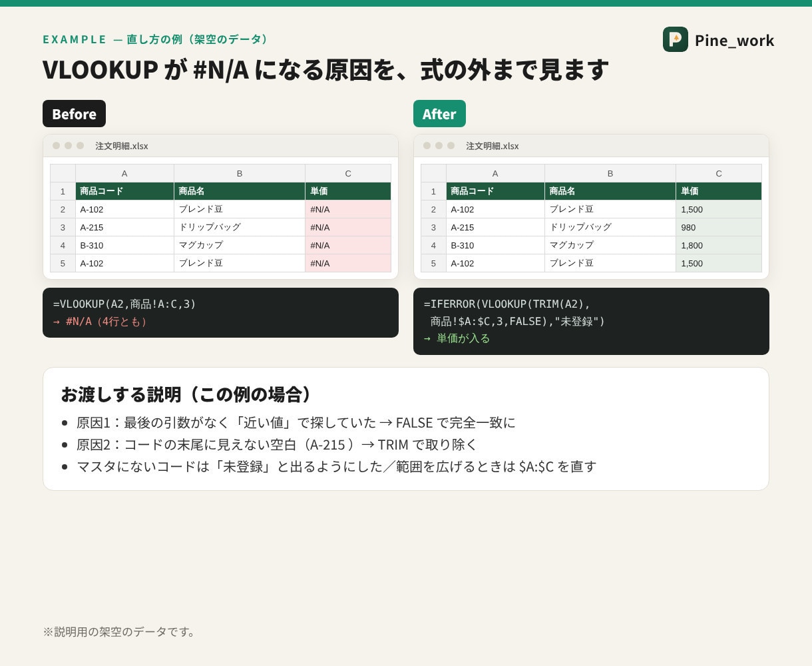Click ドリップバッグ cell in Before sheet
The width and height of the screenshot is (812, 666).
click(240, 227)
